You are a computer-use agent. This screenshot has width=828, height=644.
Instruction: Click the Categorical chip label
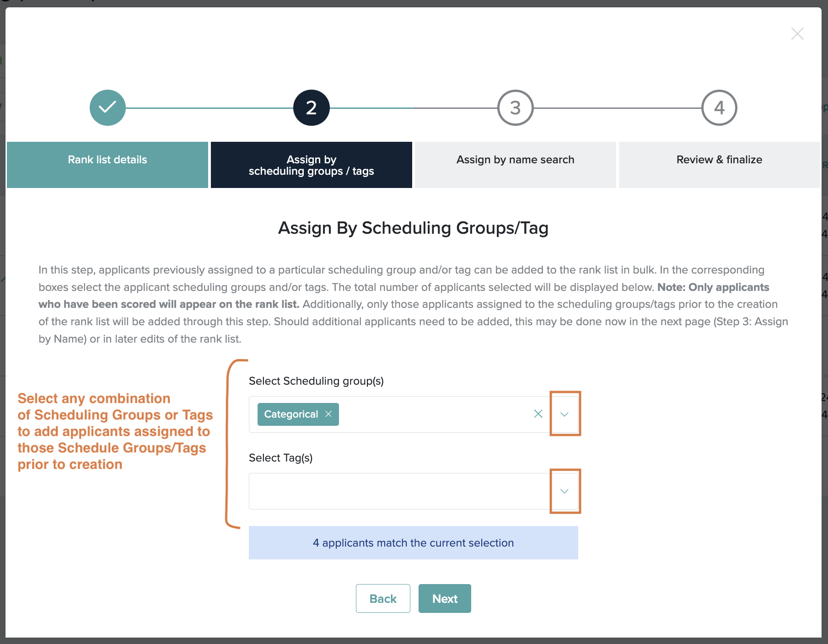(x=291, y=414)
